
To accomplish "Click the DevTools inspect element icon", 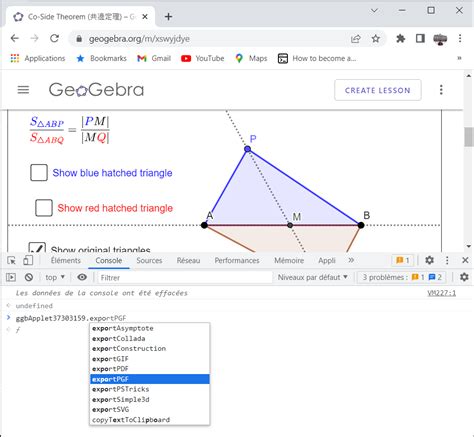I will click(x=11, y=260).
